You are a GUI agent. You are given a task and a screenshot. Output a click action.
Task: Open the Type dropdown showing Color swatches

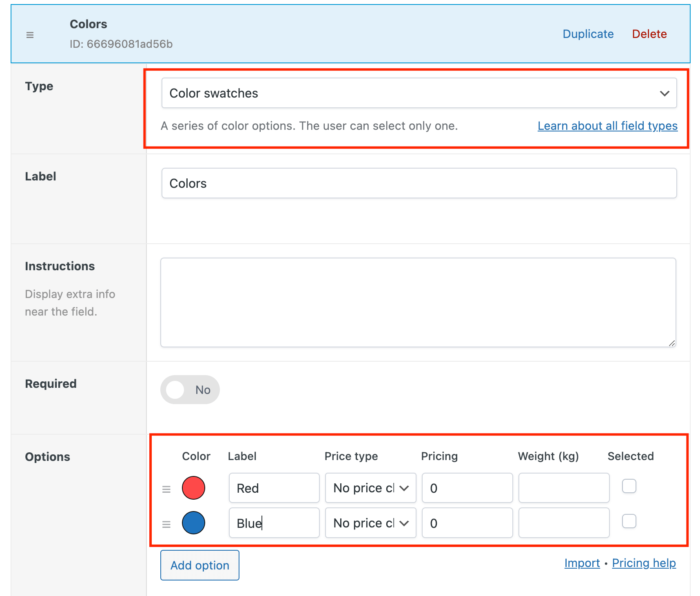(419, 93)
